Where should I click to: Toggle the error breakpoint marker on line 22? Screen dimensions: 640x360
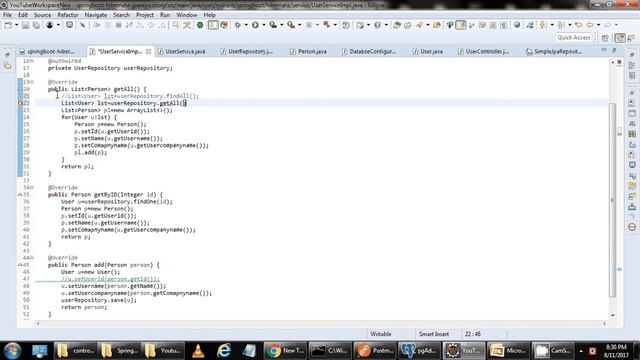[20, 103]
